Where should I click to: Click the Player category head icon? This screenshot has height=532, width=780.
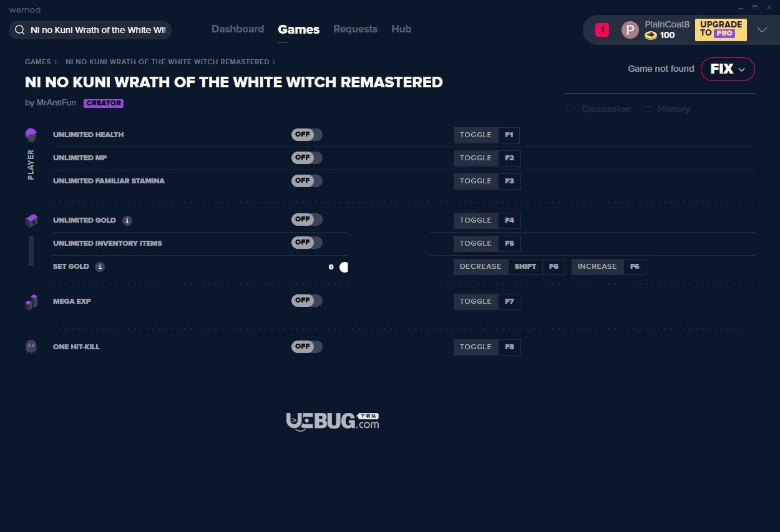[31, 134]
